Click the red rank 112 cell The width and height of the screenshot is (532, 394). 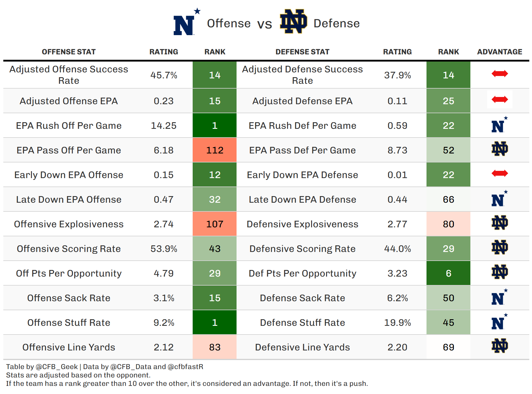click(x=215, y=150)
